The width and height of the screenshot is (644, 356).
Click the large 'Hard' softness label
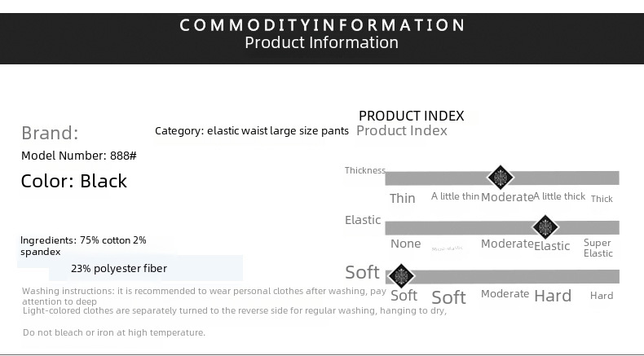tap(553, 296)
